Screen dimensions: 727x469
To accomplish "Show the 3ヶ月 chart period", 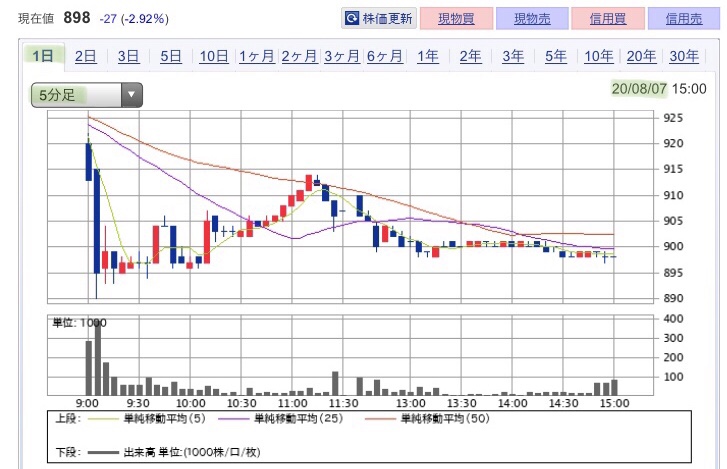I will [342, 56].
